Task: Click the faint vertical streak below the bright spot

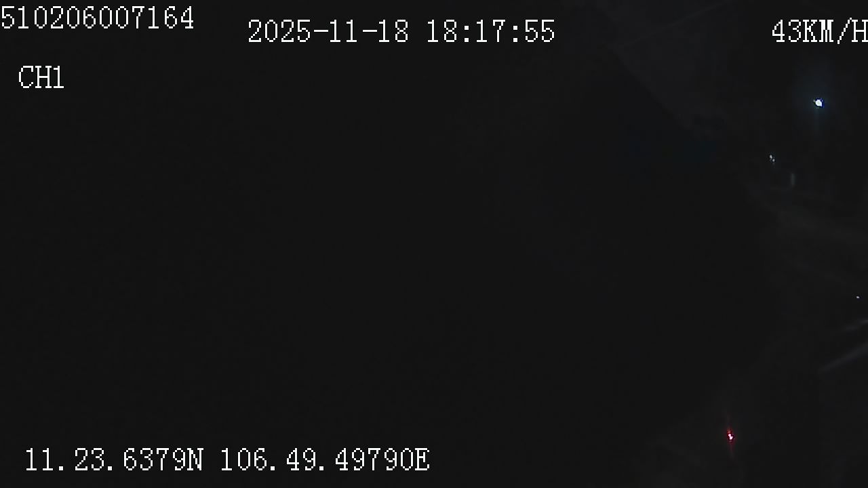Action: [x=793, y=180]
